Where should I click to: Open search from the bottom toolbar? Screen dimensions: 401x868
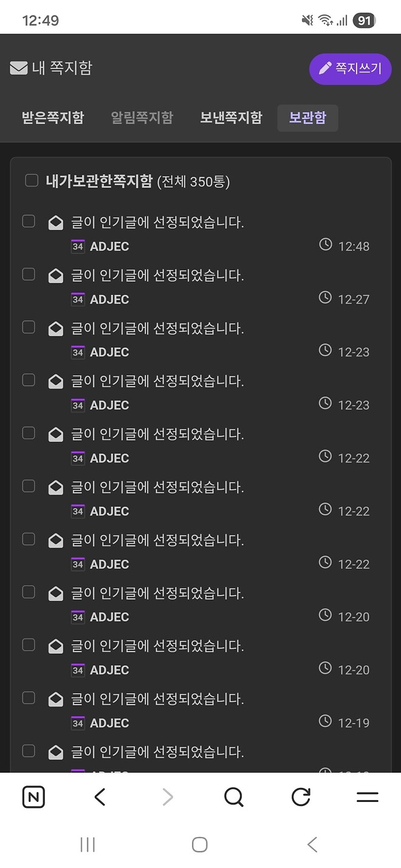(234, 797)
